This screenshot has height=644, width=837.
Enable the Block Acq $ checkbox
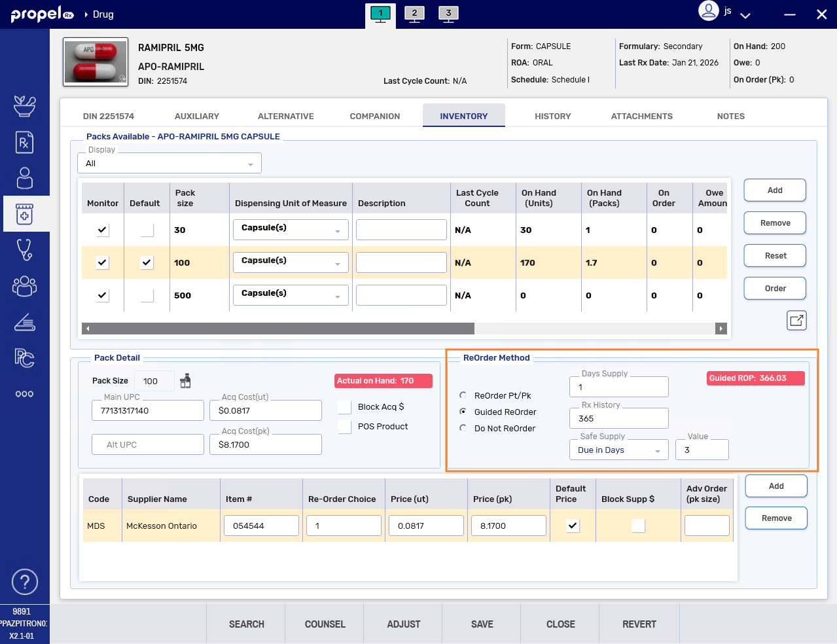[345, 407]
